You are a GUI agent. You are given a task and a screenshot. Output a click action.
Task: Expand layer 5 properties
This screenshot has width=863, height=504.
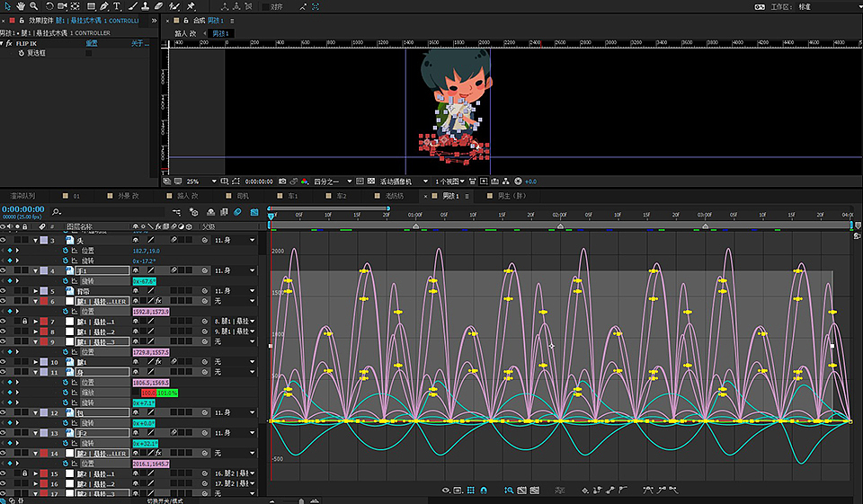click(x=36, y=291)
